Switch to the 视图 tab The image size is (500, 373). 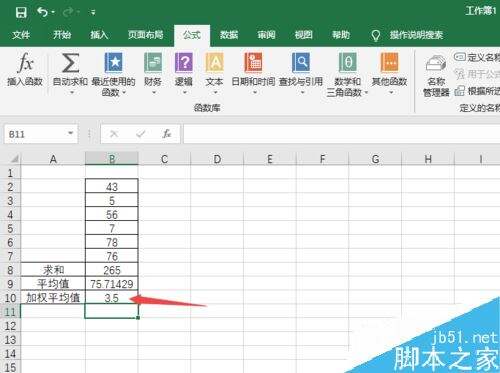[303, 35]
